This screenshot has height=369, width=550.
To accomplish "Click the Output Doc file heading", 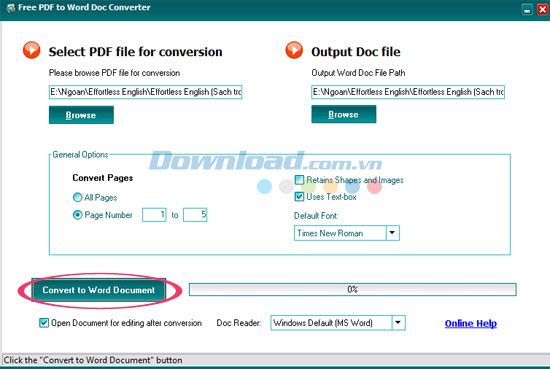I will (x=356, y=52).
